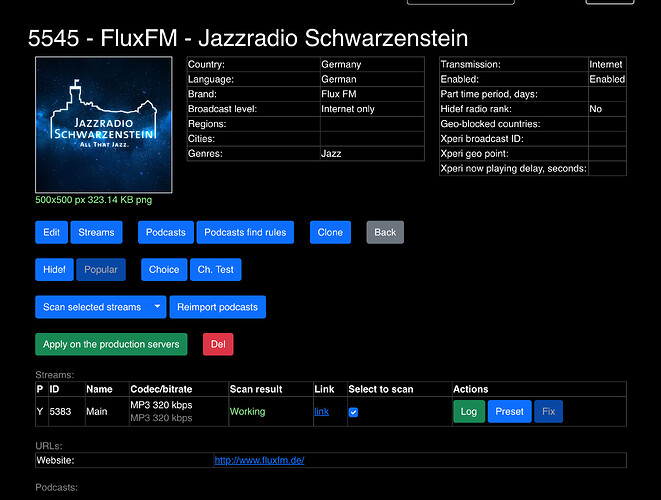Click the Popular button

click(101, 269)
